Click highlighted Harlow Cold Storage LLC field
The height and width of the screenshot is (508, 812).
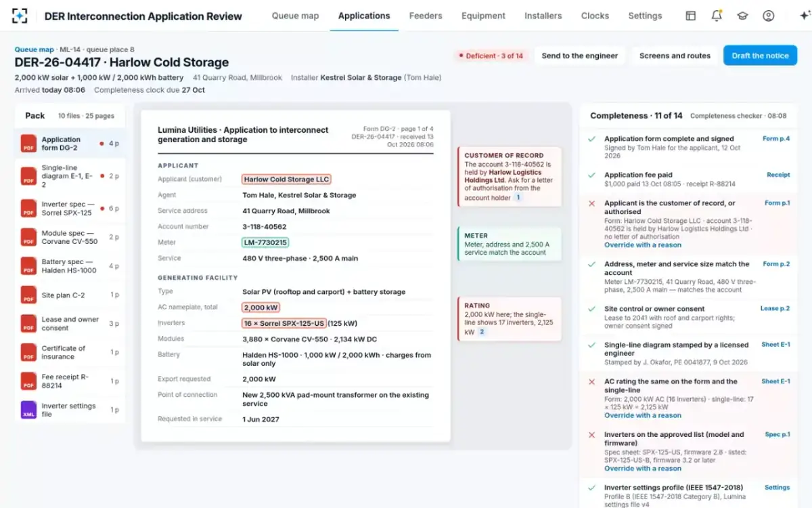(x=286, y=179)
